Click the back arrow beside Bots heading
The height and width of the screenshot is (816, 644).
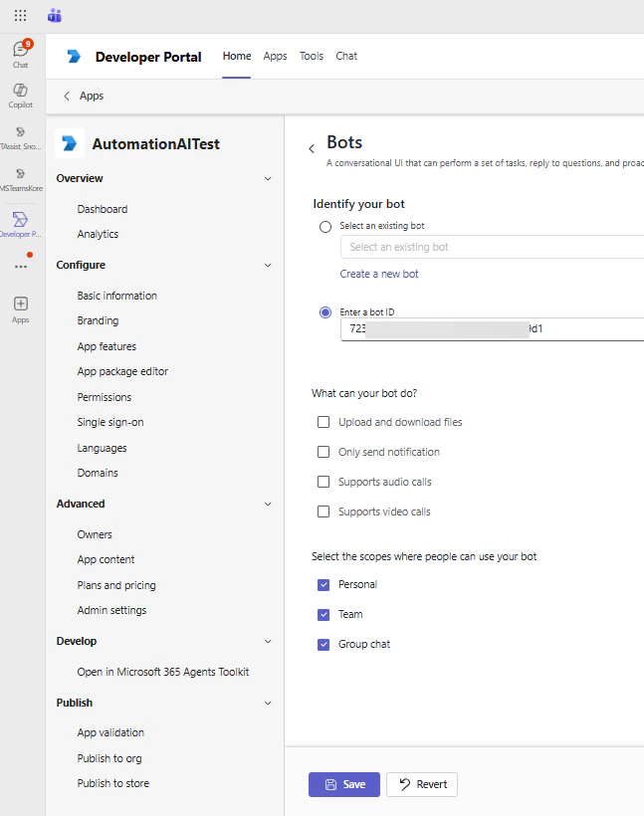tap(312, 148)
